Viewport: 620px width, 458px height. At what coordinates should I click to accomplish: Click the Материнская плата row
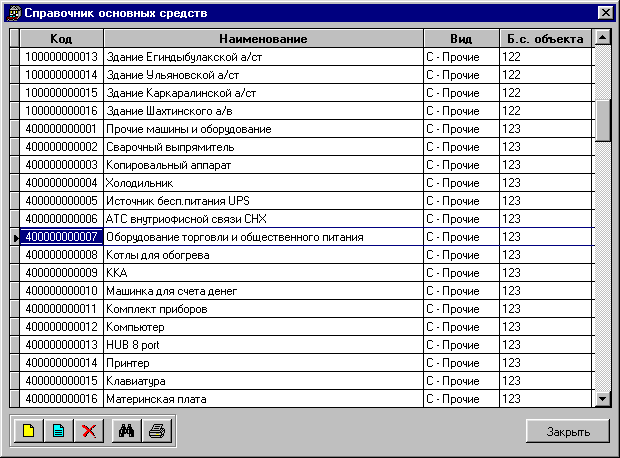tap(262, 399)
